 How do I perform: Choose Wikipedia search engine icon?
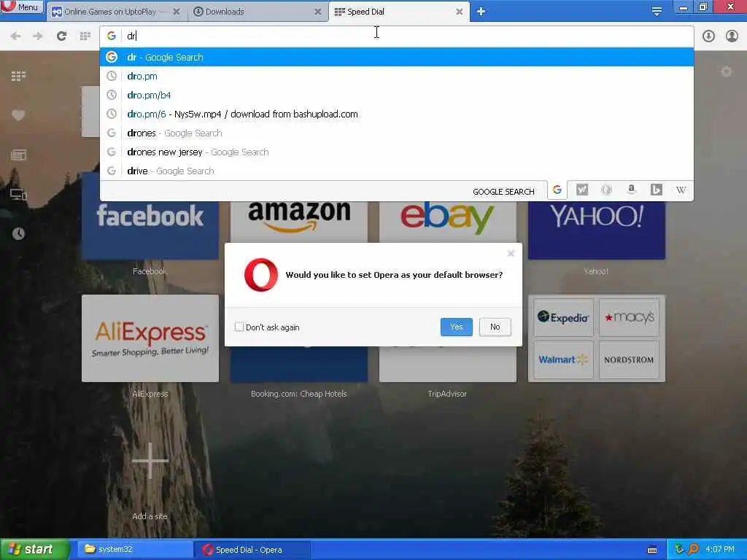click(681, 190)
